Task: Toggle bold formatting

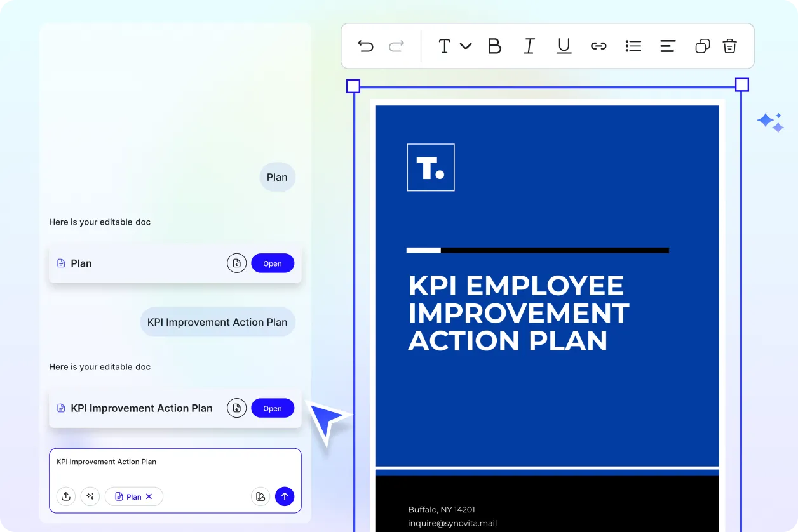Action: tap(494, 46)
